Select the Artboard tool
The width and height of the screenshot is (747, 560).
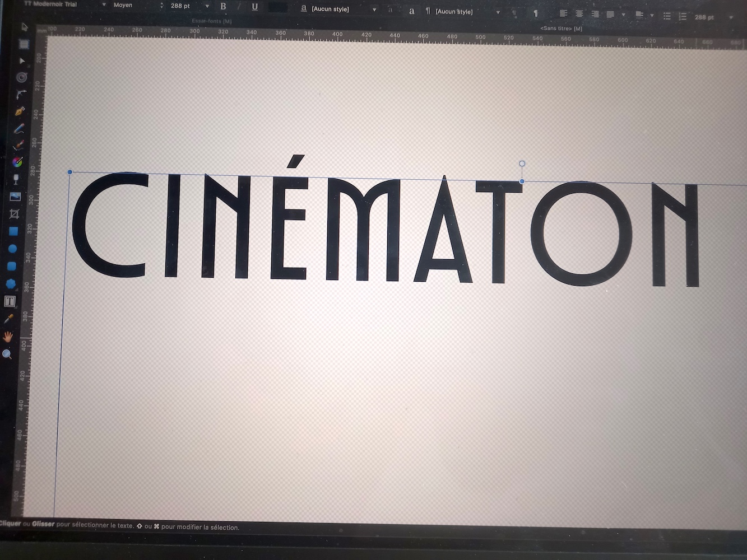click(24, 44)
